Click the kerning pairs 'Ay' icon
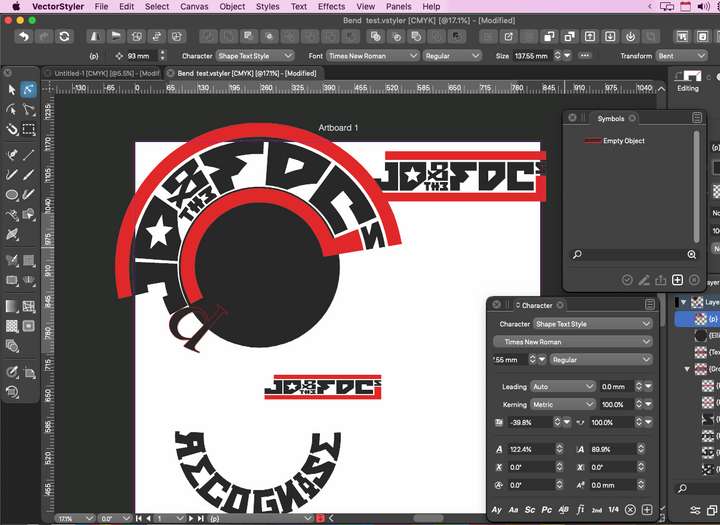 pos(496,509)
